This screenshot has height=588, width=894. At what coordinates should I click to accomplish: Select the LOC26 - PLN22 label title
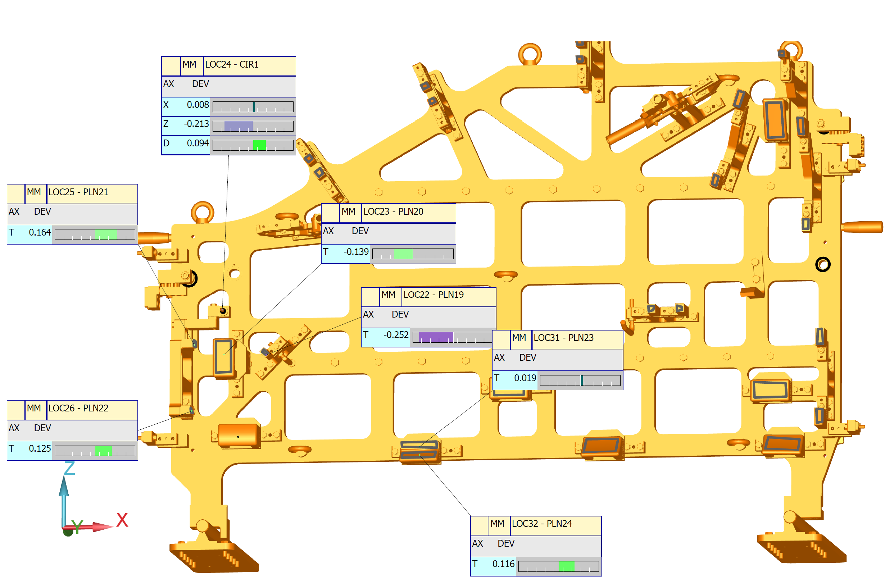(78, 409)
